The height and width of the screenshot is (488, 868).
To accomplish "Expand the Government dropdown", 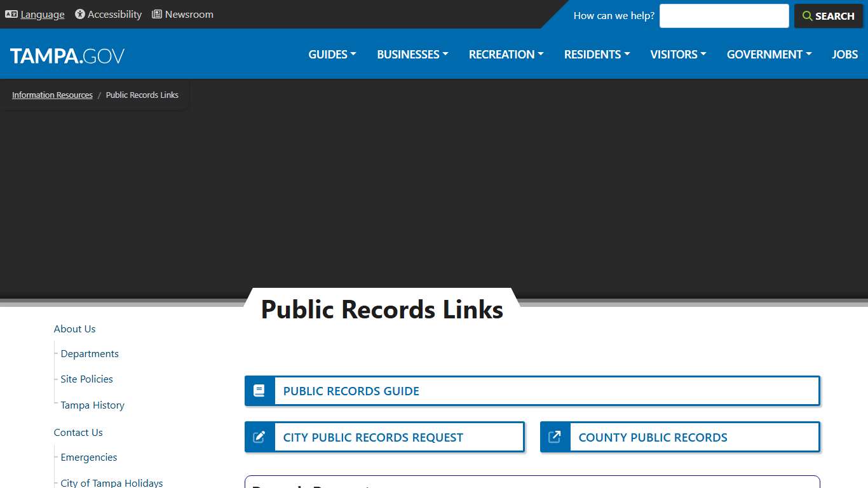I will coord(768,55).
